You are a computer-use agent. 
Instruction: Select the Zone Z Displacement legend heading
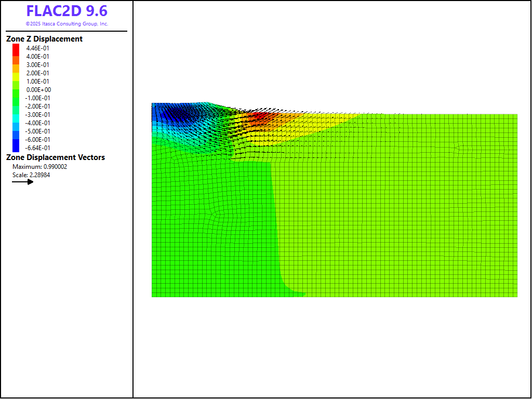click(x=44, y=39)
